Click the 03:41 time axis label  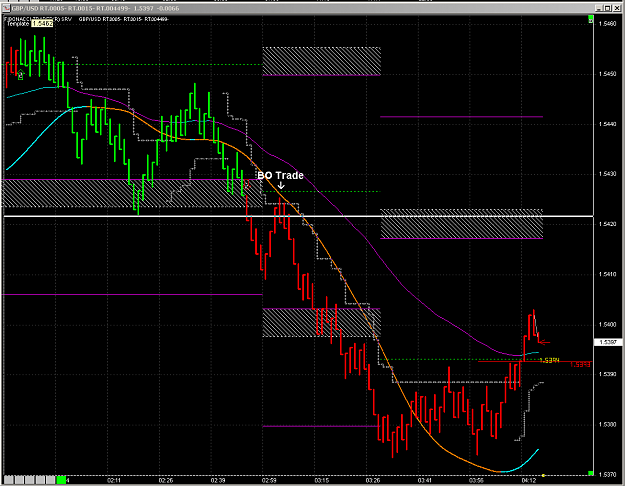point(425,480)
